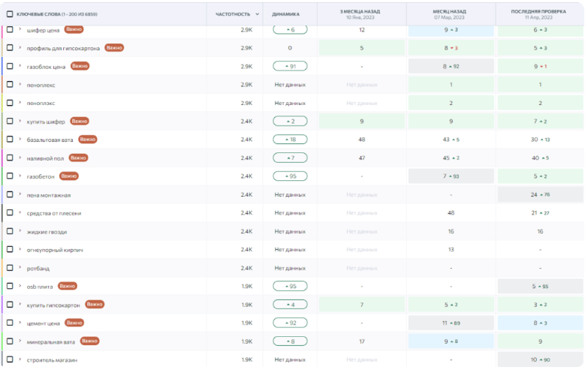Click the last-check cell '5 +95' for 'osb плита'

coord(541,286)
